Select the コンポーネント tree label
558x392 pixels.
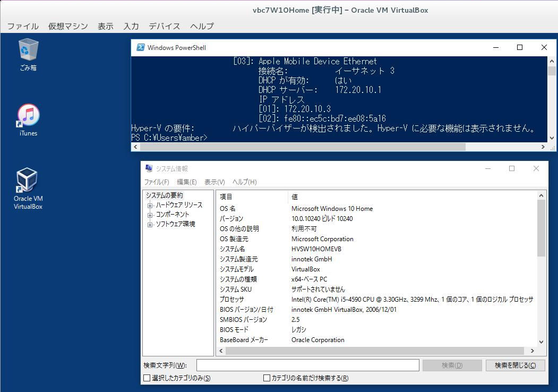click(x=173, y=215)
